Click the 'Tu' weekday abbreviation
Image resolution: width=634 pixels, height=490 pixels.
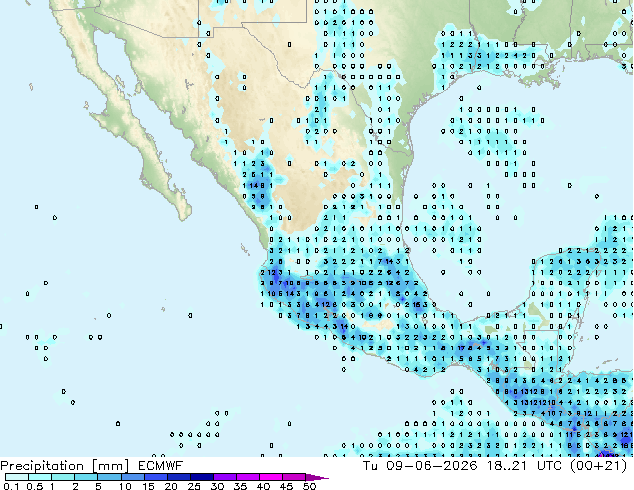(370, 466)
